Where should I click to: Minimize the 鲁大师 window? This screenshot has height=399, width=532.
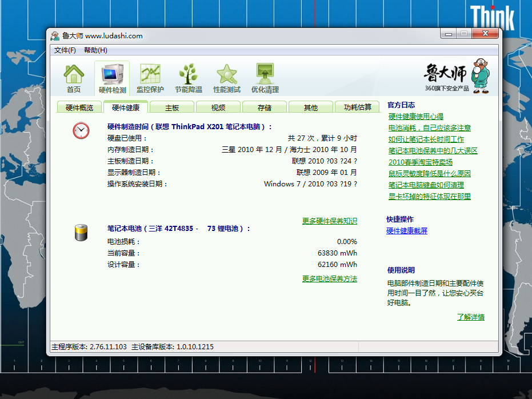click(x=449, y=34)
